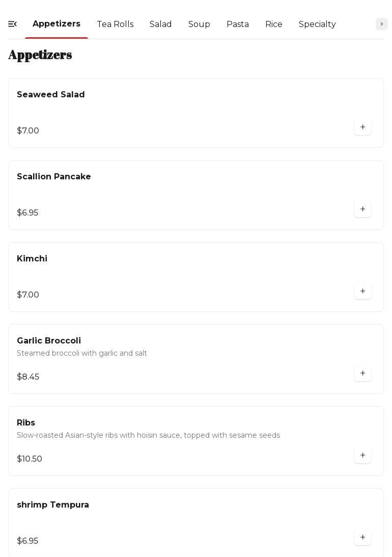Go to the Soup tab
Image resolution: width=392 pixels, height=557 pixels.
[199, 24]
